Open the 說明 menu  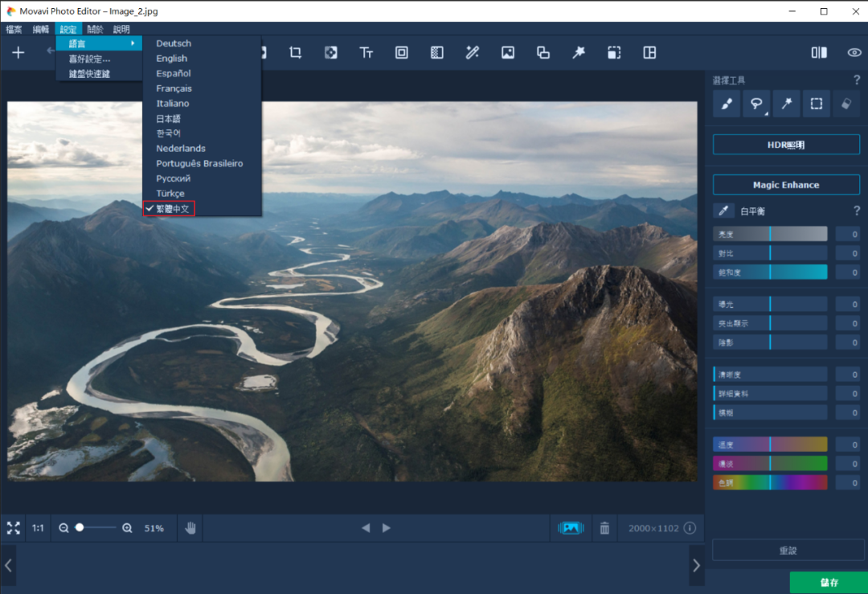coord(121,30)
